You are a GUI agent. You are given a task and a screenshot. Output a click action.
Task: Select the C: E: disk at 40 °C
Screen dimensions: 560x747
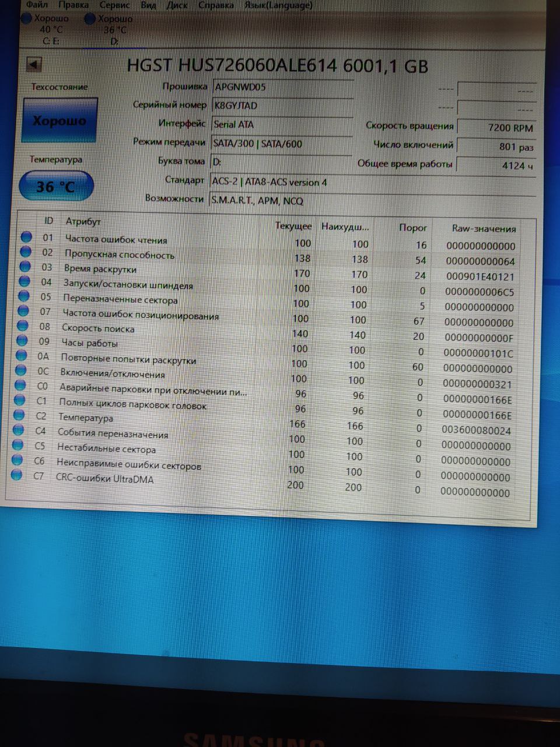pyautogui.click(x=46, y=29)
